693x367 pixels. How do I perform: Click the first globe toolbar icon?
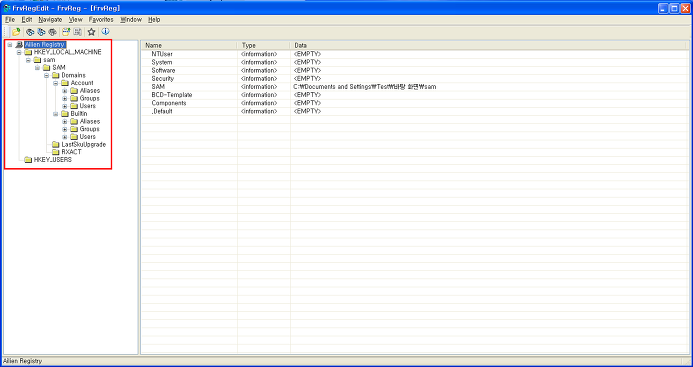30,32
